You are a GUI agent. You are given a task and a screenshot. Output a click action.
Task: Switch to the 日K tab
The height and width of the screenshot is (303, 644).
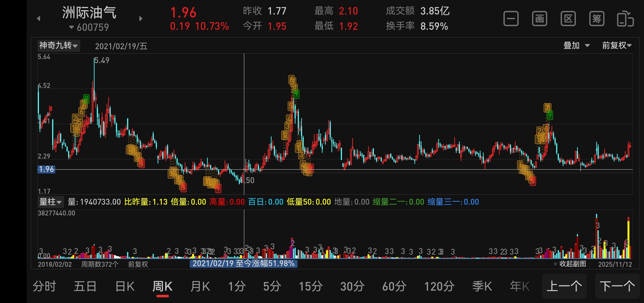click(125, 286)
